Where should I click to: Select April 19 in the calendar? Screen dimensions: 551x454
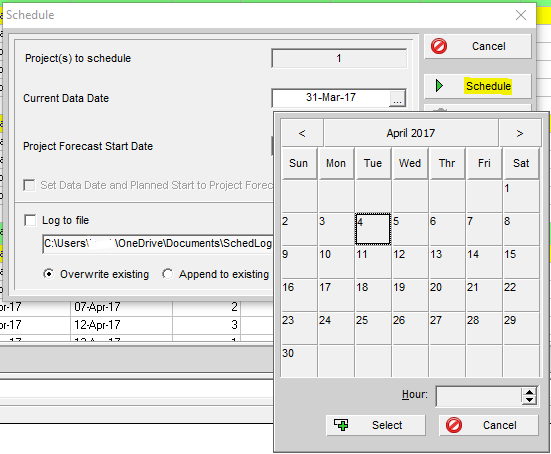pyautogui.click(x=410, y=295)
